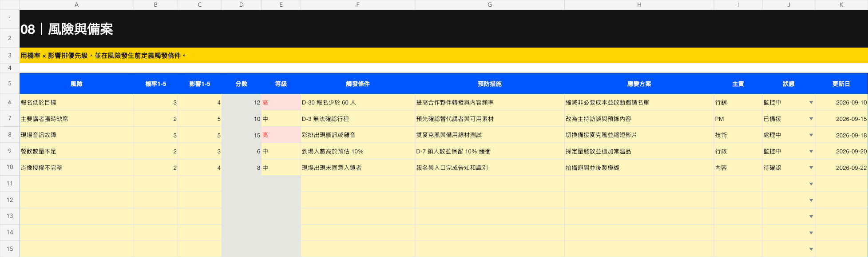Viewport: 868px width, 257px height.
Task: Select the title cell 08｜風險與備案
Action: tap(444, 28)
